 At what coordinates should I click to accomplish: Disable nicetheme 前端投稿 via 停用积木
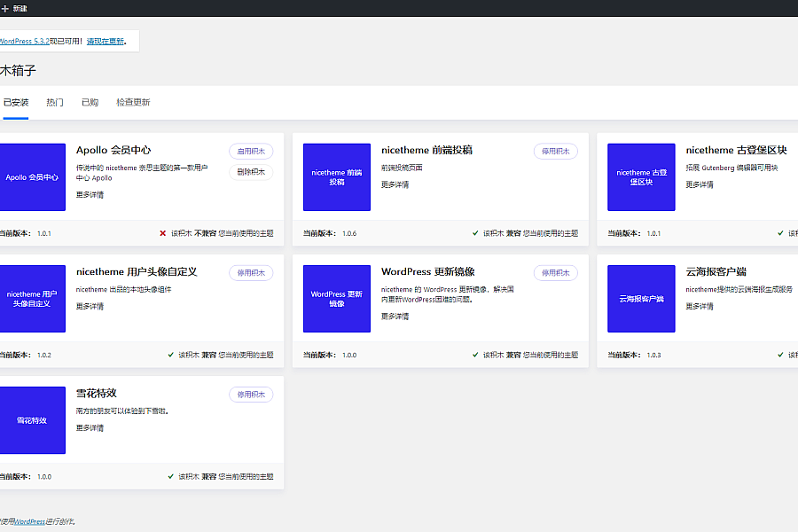tap(556, 152)
